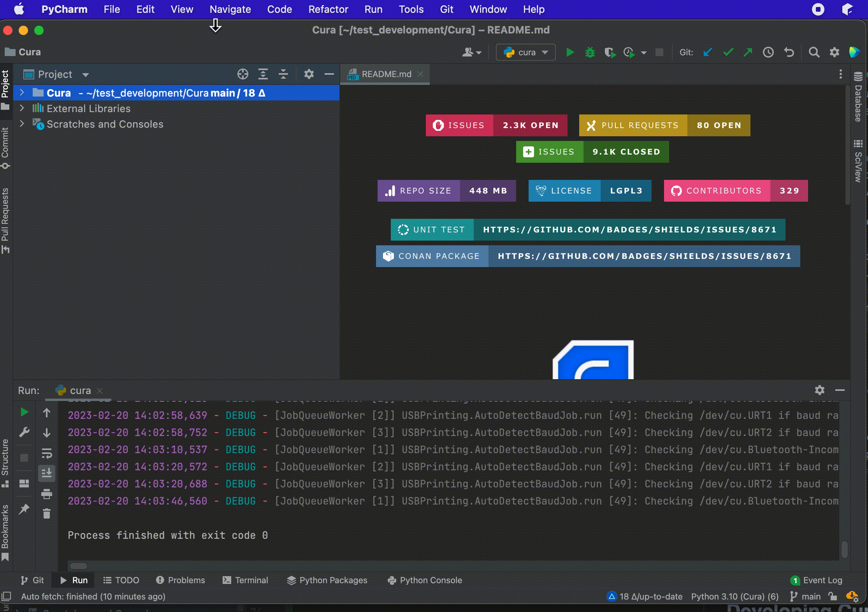
Task: Open Run panel settings gear
Action: click(819, 390)
